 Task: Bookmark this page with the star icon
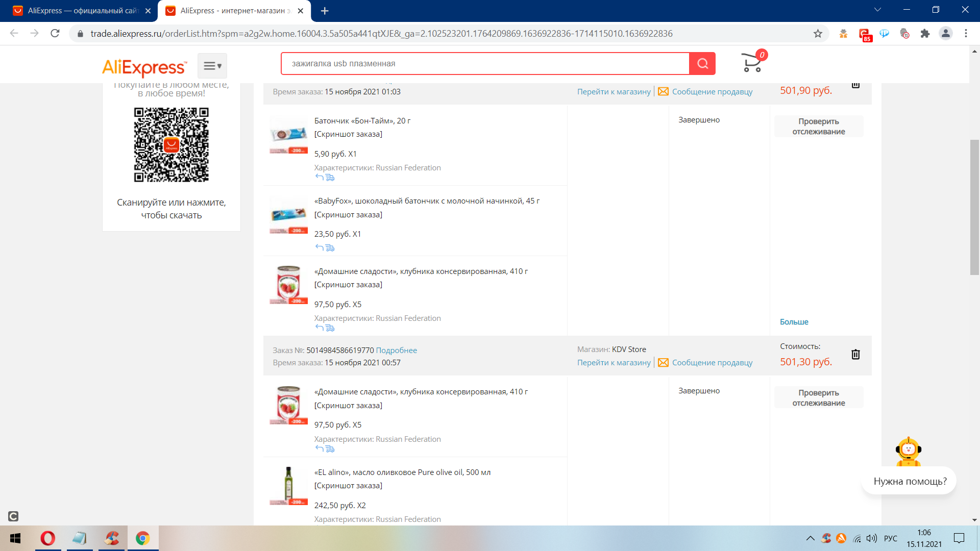pos(818,34)
